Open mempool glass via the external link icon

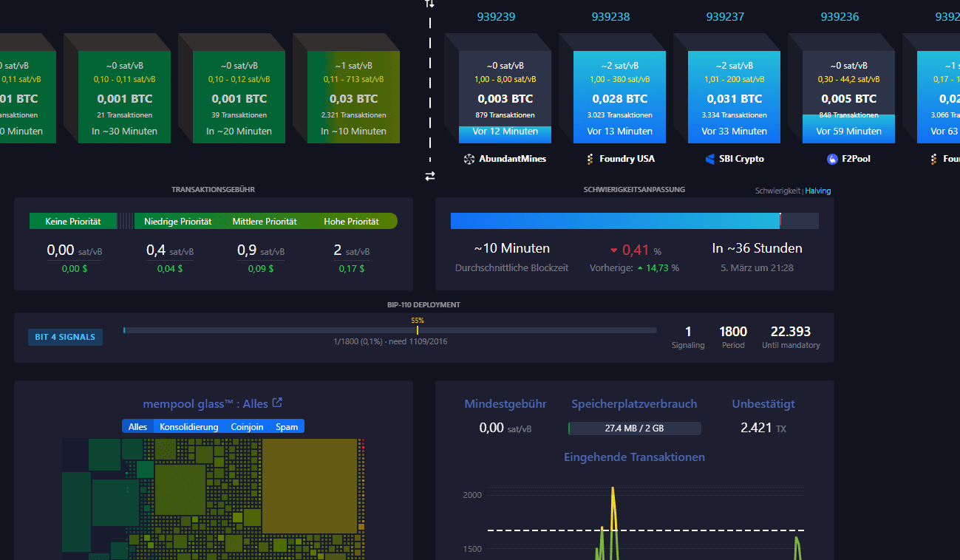click(x=276, y=401)
